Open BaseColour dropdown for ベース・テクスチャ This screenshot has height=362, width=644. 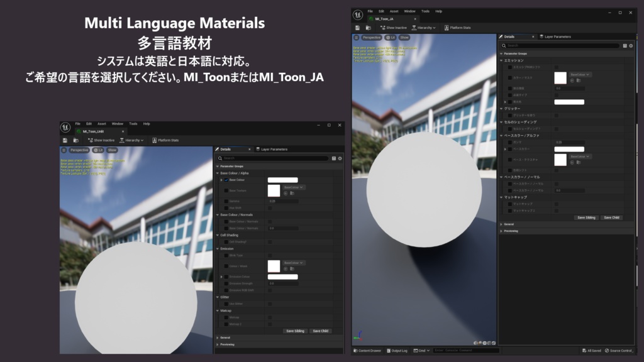point(580,156)
